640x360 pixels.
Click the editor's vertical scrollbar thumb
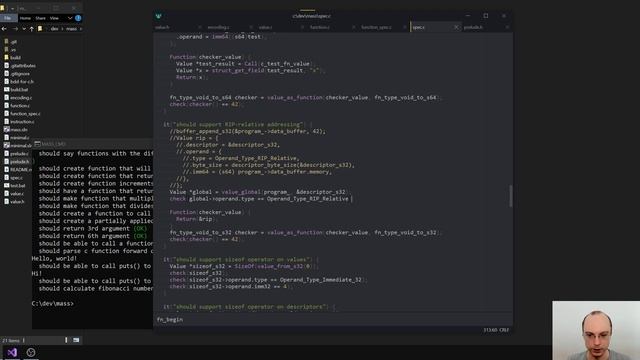[x=510, y=196]
